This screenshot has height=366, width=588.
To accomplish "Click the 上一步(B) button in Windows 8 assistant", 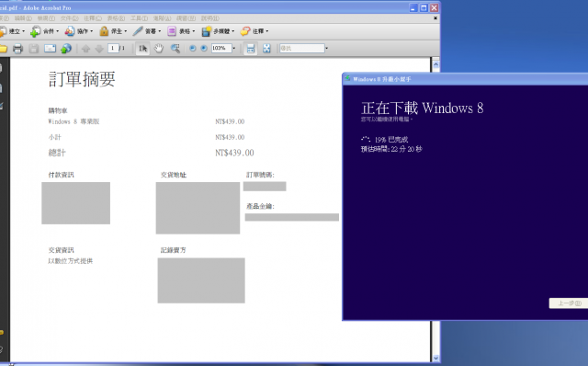I will [569, 303].
